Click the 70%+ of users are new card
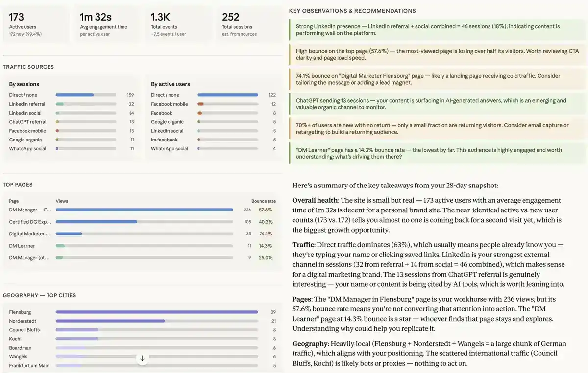 coord(438,129)
